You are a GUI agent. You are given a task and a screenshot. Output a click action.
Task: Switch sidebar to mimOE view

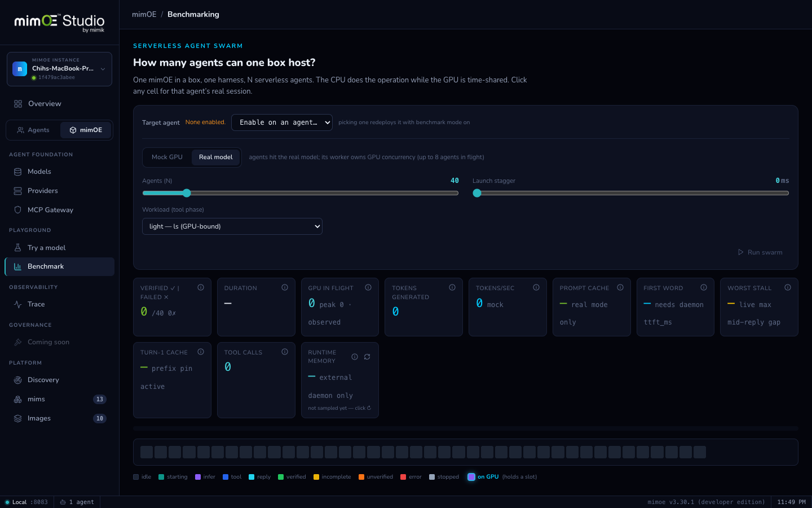[86, 130]
